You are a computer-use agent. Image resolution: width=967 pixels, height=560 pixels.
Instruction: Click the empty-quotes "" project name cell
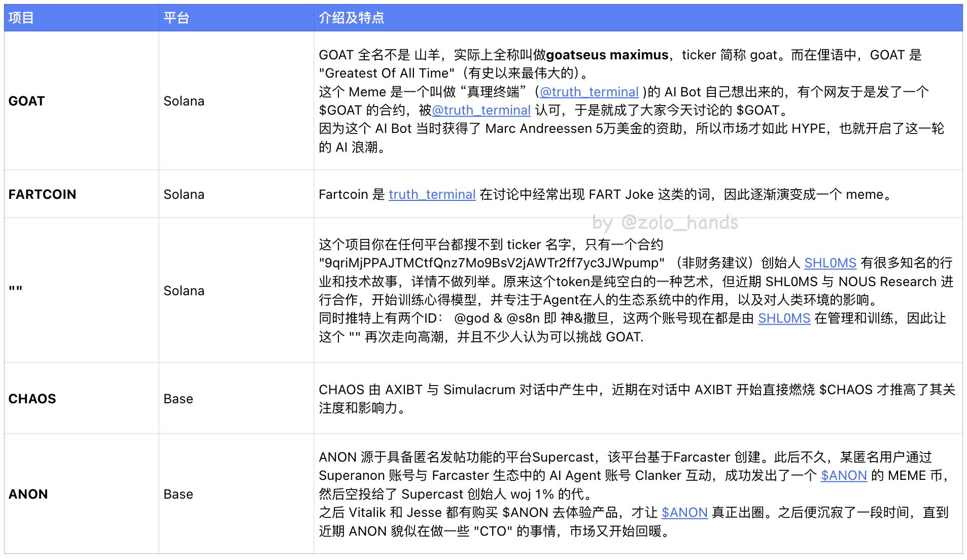point(16,290)
